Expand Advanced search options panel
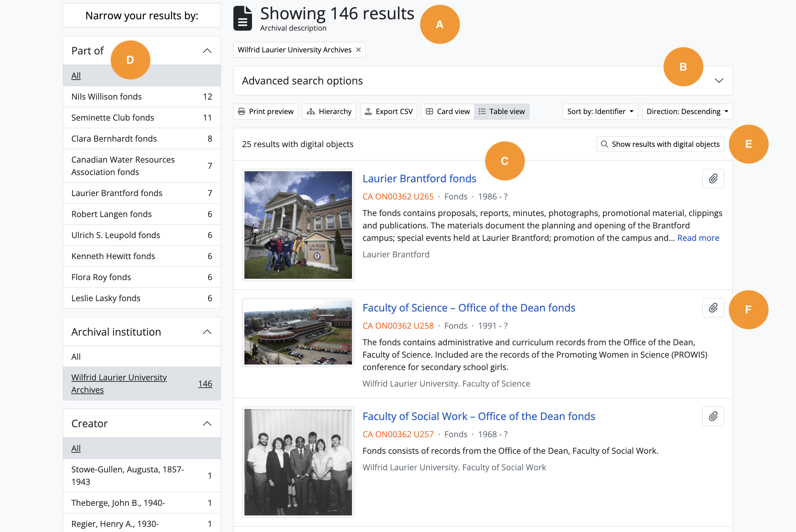Image resolution: width=796 pixels, height=532 pixels. pos(719,81)
